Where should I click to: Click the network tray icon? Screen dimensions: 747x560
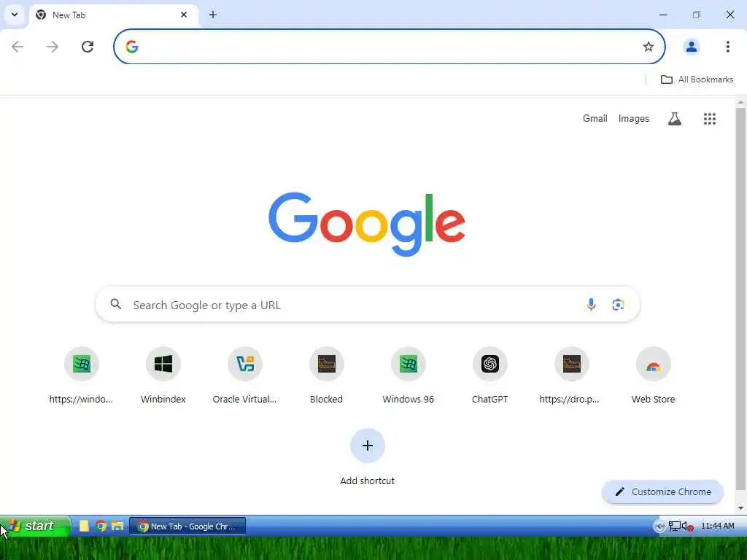(674, 526)
